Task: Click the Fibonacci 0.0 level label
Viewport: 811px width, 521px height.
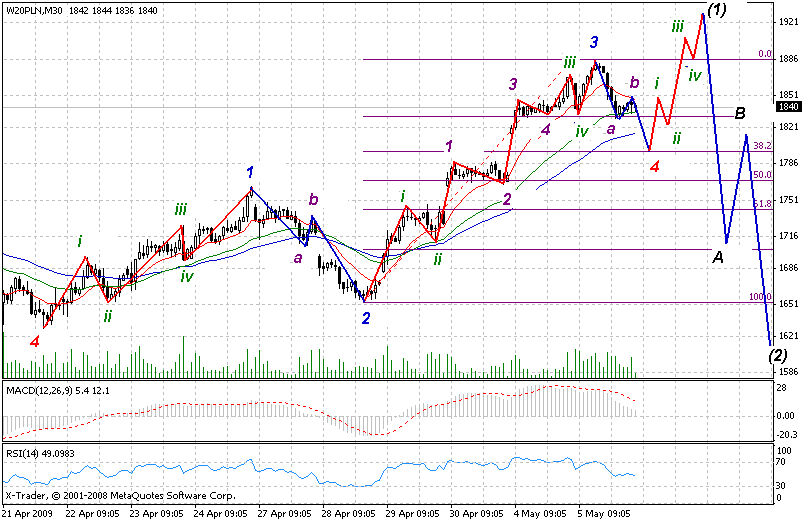Action: [x=764, y=54]
